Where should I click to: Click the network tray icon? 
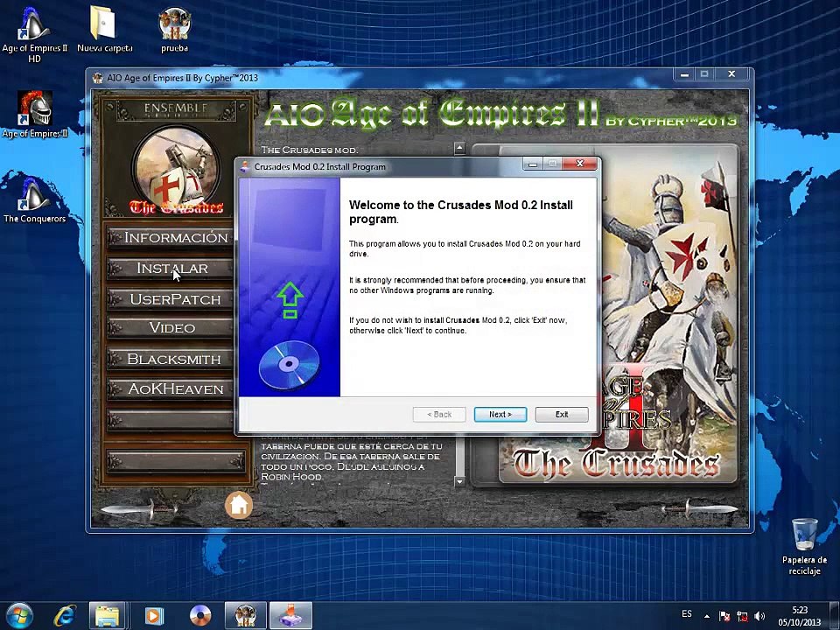pos(742,615)
